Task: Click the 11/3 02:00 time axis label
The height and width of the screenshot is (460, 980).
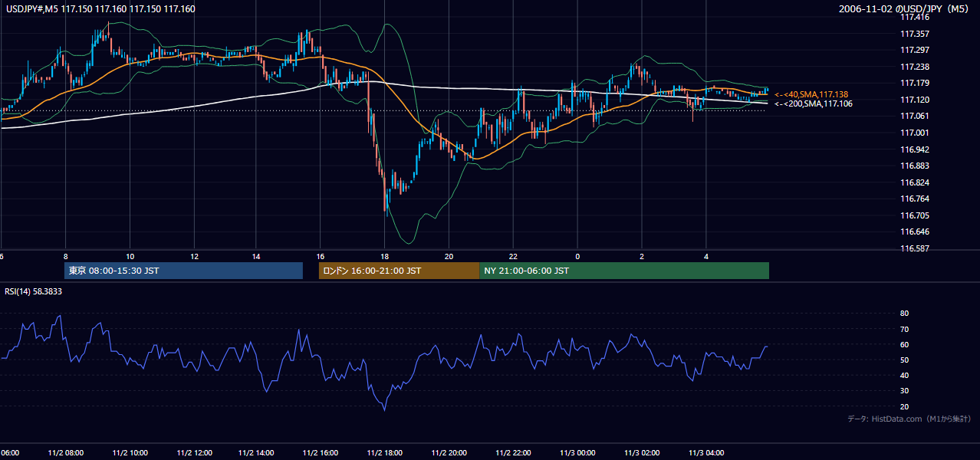Action: point(642,453)
